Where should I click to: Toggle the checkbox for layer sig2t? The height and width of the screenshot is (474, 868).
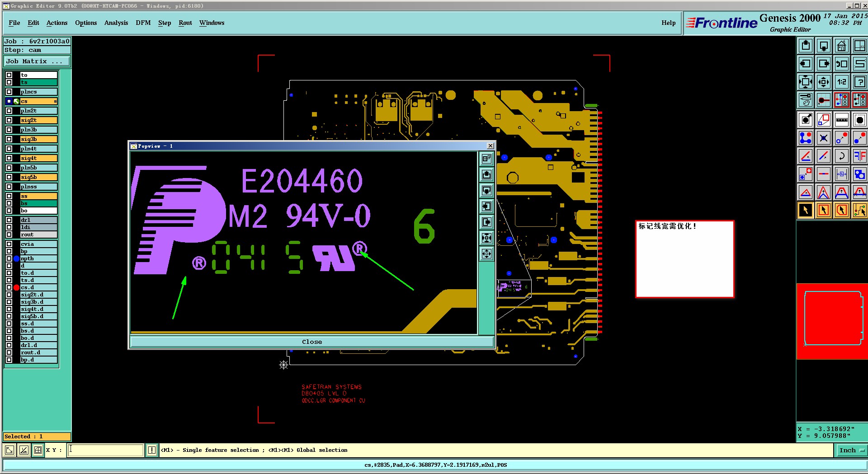pyautogui.click(x=9, y=120)
